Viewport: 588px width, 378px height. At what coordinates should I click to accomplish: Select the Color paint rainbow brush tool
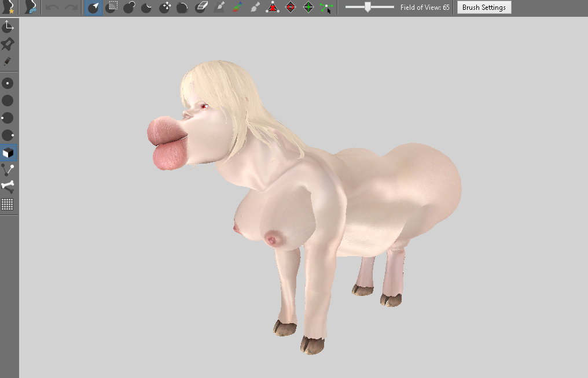[x=237, y=7]
